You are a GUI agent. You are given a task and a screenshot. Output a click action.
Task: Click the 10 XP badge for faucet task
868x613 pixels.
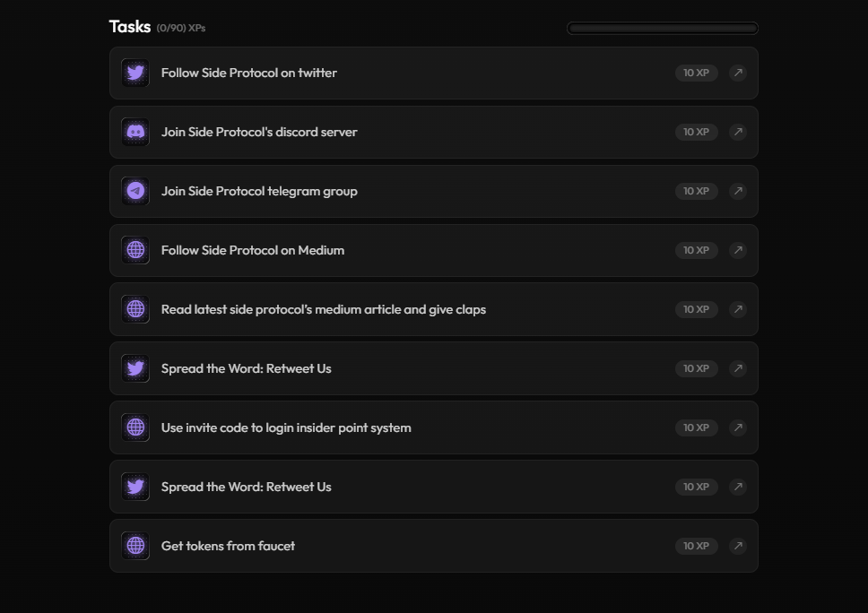(x=696, y=546)
